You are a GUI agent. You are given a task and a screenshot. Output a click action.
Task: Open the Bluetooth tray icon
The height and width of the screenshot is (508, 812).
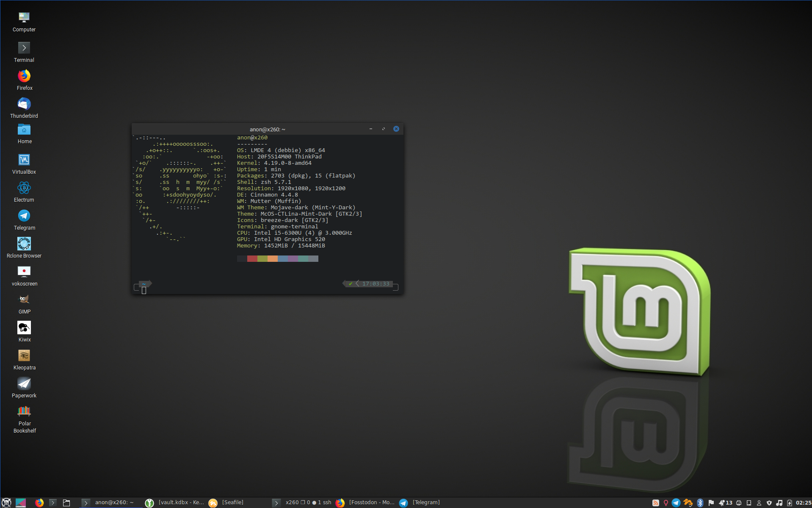700,503
